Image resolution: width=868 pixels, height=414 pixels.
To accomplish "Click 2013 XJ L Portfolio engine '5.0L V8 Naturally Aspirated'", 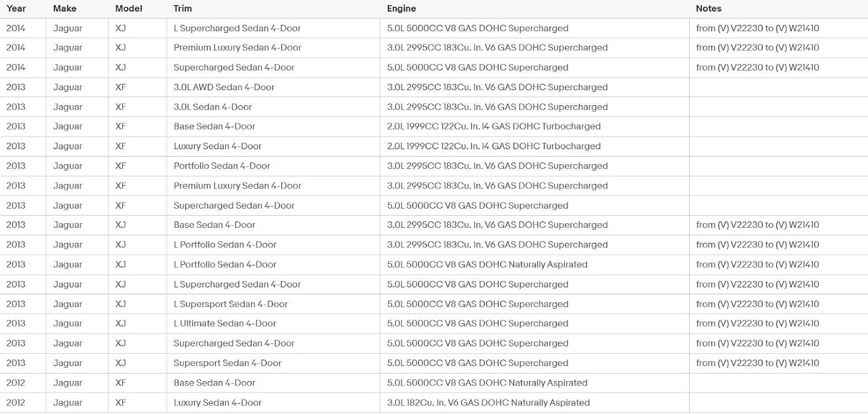I will [487, 264].
